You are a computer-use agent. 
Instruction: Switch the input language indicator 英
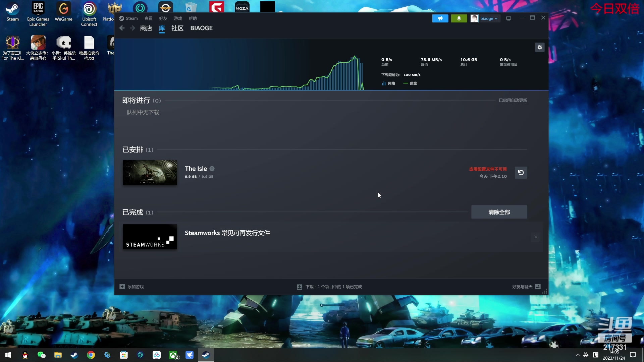coord(586,355)
